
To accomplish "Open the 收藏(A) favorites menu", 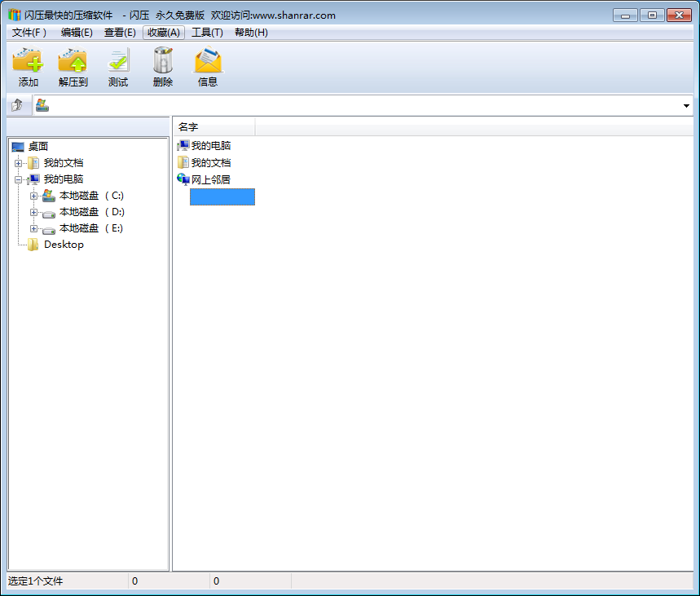I will pos(163,33).
